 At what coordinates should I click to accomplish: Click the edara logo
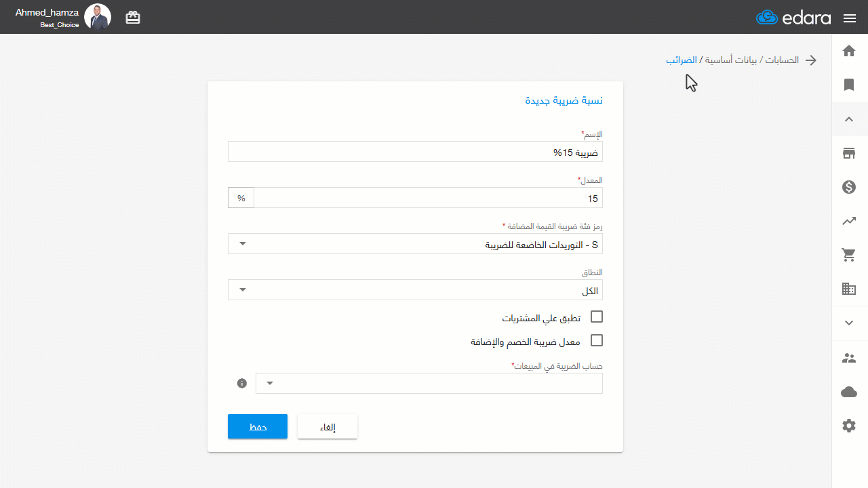point(793,18)
